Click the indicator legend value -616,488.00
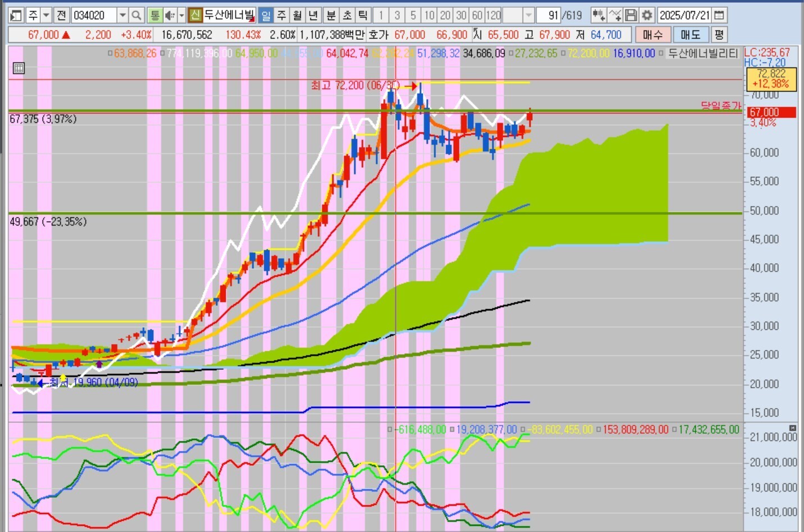The width and height of the screenshot is (804, 532). coord(421,429)
